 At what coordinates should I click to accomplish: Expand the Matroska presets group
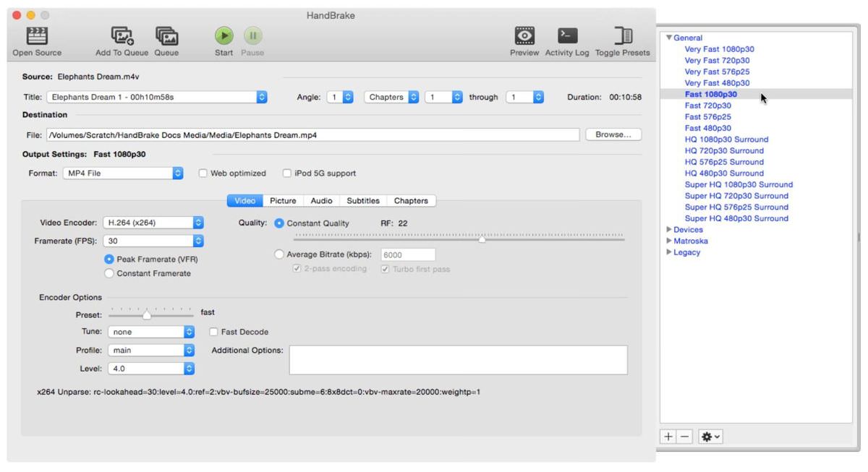[x=669, y=241]
